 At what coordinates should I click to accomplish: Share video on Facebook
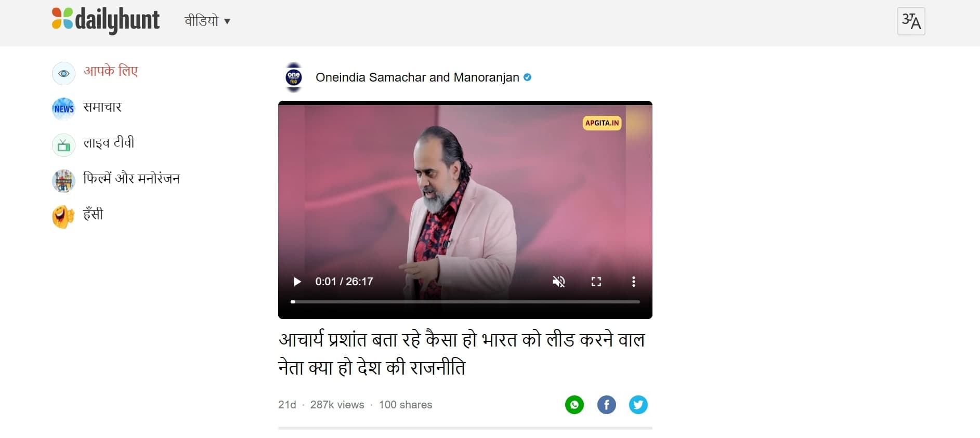pos(606,405)
